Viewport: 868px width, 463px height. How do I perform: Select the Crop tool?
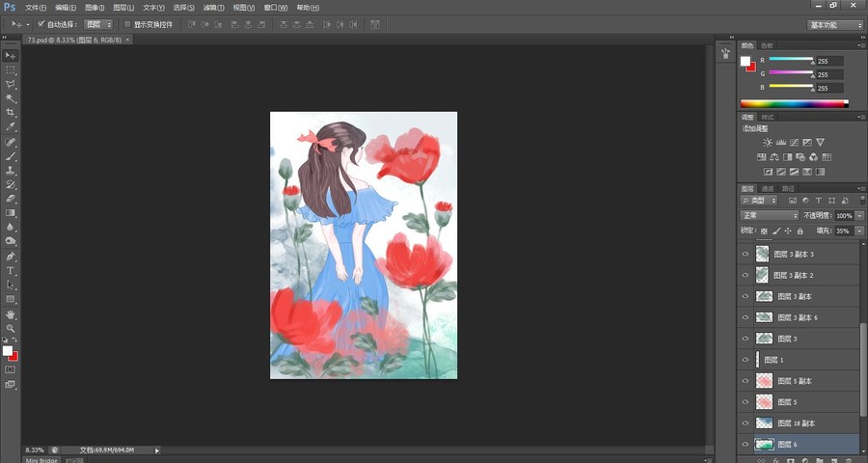coord(10,113)
